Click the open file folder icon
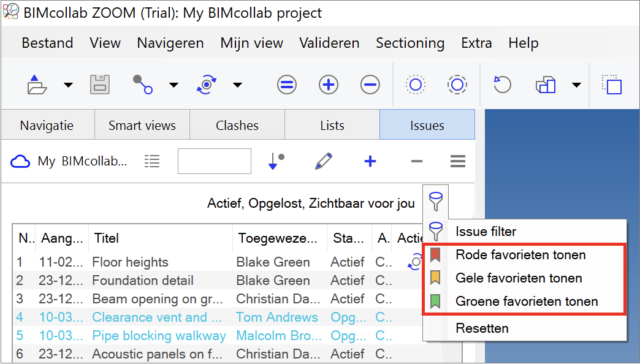Viewport: 640px width, 364px height. (37, 85)
